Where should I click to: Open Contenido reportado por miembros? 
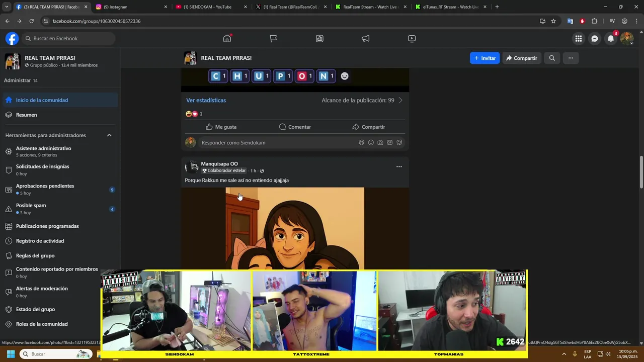(x=60, y=273)
